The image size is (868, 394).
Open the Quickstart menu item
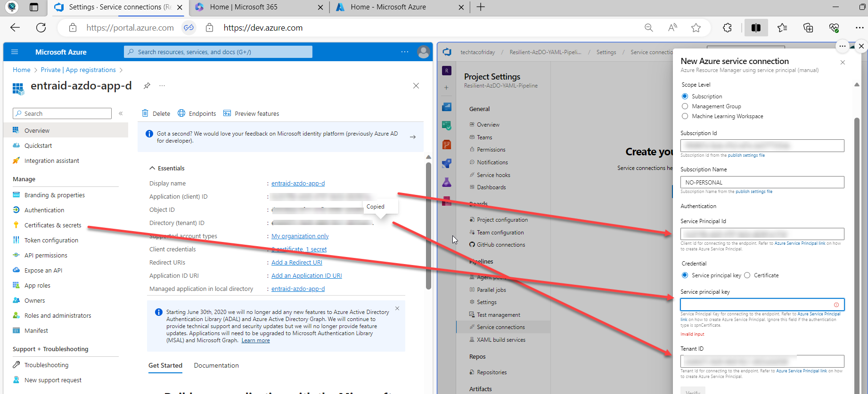click(38, 145)
